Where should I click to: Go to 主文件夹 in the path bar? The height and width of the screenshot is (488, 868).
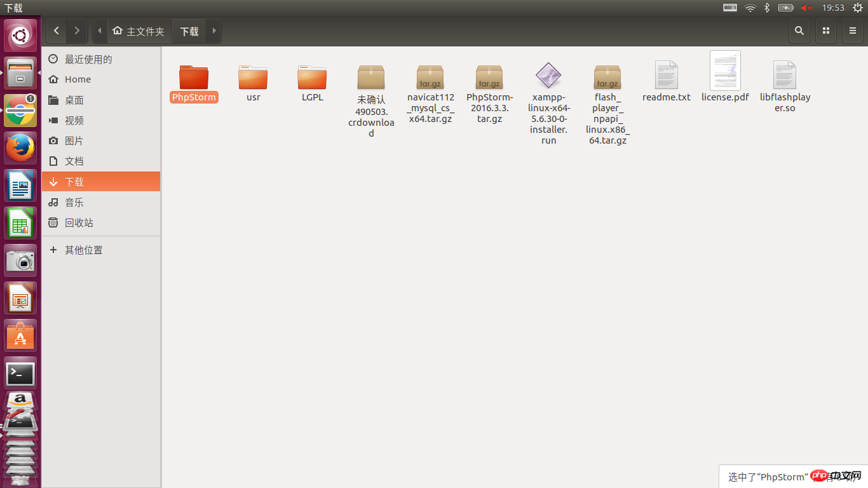pos(139,31)
